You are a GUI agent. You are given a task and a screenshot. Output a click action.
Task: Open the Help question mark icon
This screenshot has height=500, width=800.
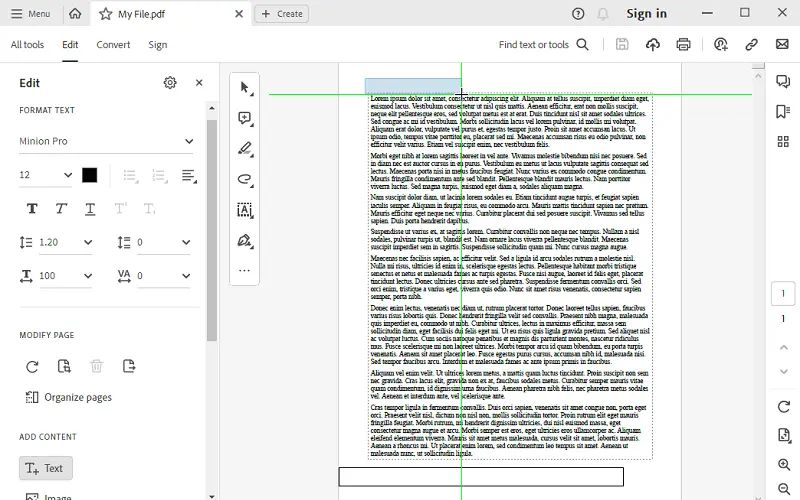click(x=578, y=14)
